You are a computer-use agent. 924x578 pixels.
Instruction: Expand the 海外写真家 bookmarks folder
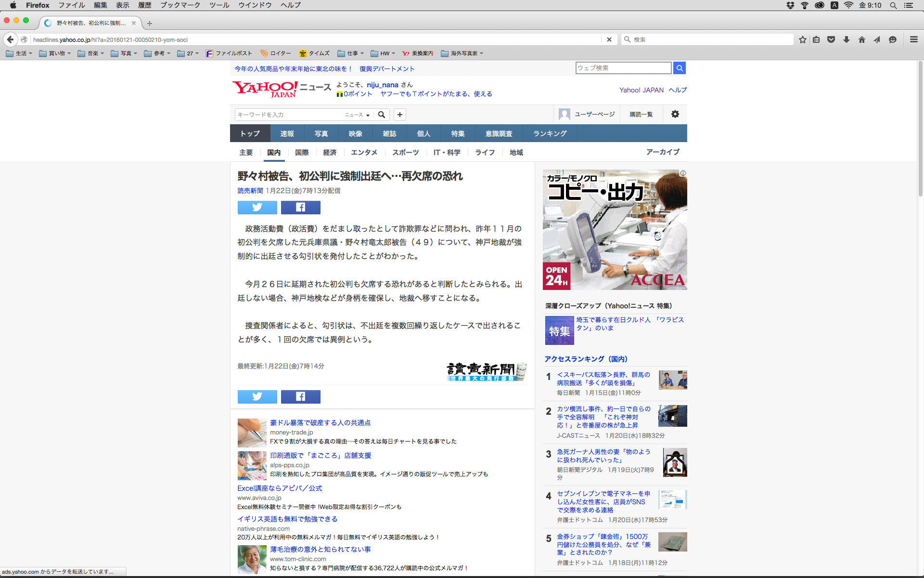462,53
